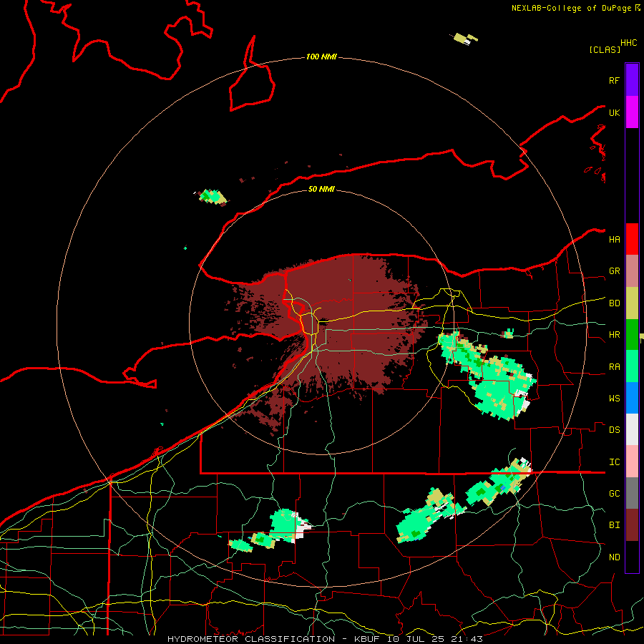This screenshot has width=644, height=644.
Task: Click the DS white legend swatch
Action: 632,429
